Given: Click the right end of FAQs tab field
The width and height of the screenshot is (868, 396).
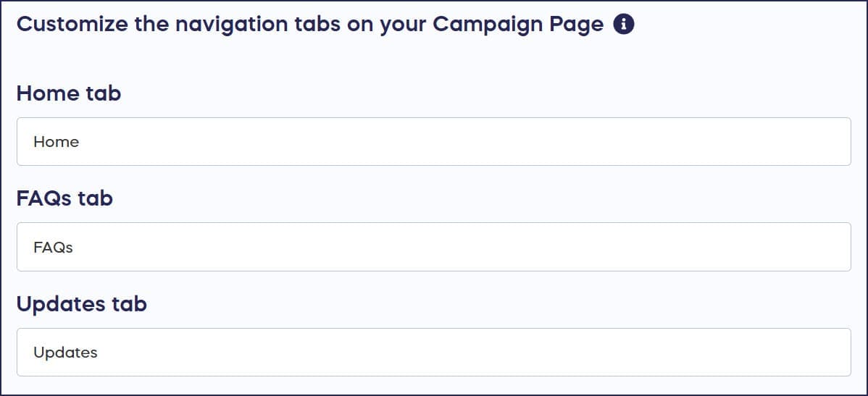Looking at the screenshot, I should 833,247.
